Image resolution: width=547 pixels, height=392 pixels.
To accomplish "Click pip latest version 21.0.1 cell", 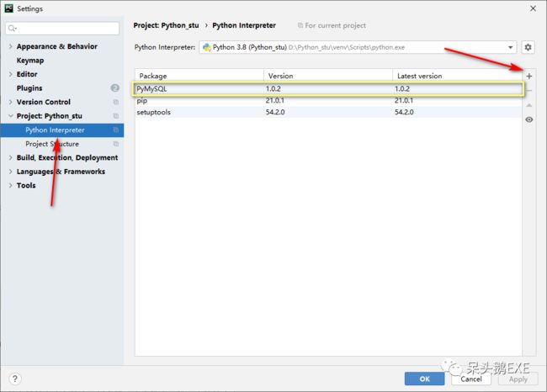I will [404, 100].
